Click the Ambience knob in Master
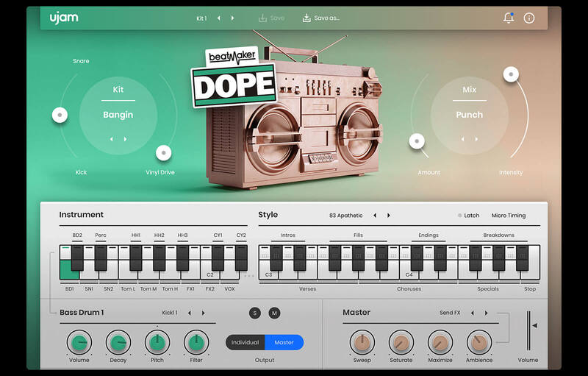 coord(479,341)
